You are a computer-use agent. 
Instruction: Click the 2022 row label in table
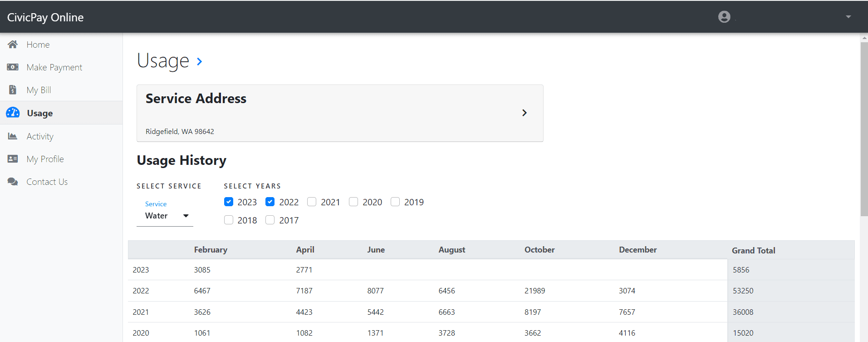pos(141,291)
